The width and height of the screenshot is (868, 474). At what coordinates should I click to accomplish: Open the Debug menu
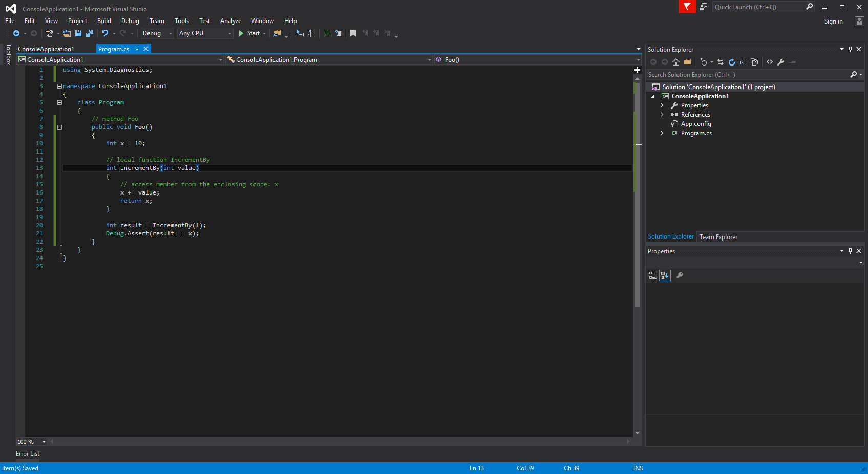pyautogui.click(x=130, y=21)
